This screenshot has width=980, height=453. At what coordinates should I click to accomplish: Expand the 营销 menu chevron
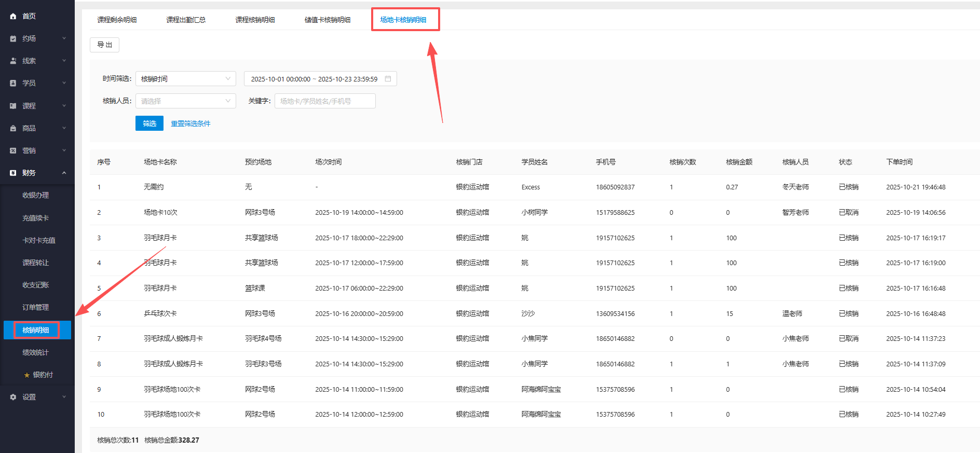point(64,150)
